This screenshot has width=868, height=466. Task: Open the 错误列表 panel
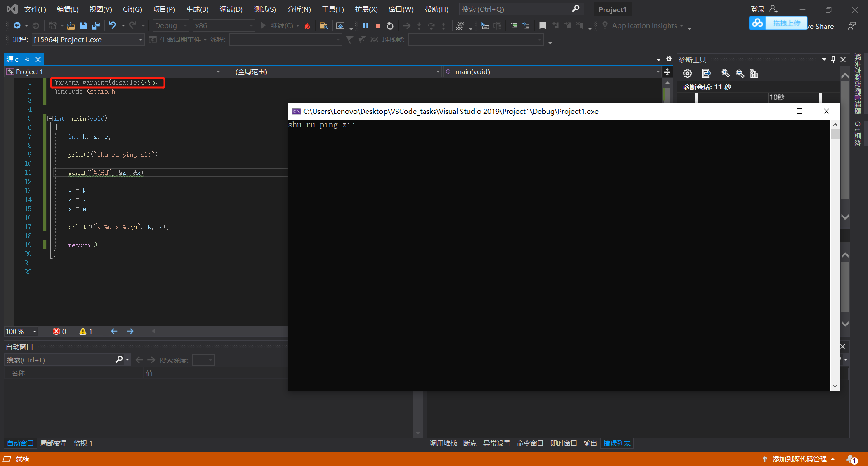point(617,443)
